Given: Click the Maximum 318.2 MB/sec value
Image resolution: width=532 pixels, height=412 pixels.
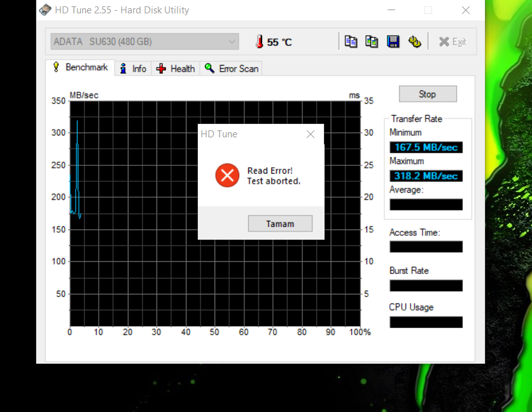Looking at the screenshot, I should (426, 176).
